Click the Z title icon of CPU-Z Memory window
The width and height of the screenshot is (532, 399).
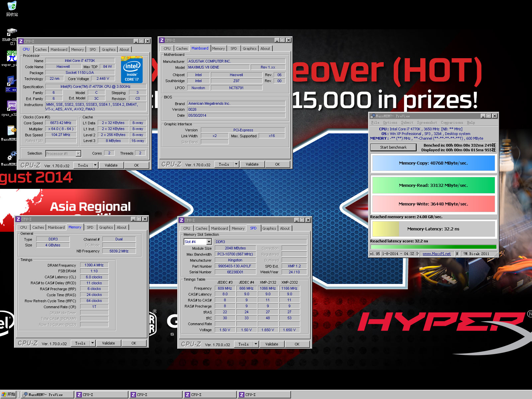18,219
